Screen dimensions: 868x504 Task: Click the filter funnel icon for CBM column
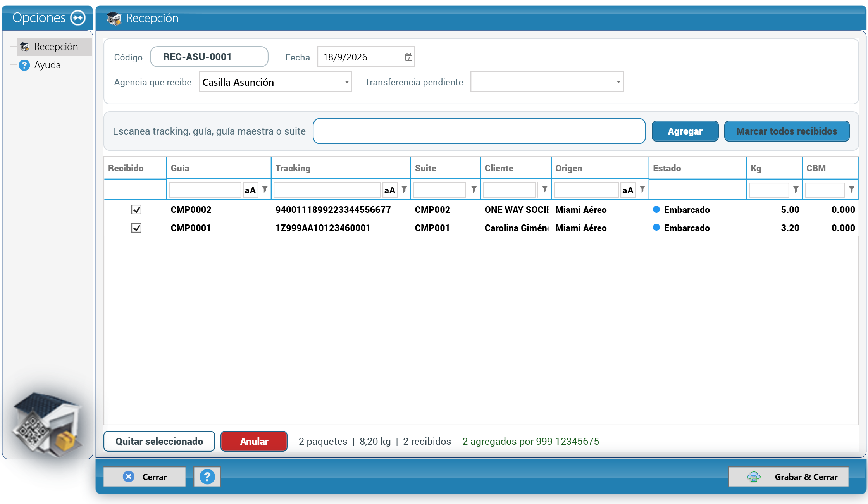tap(851, 189)
